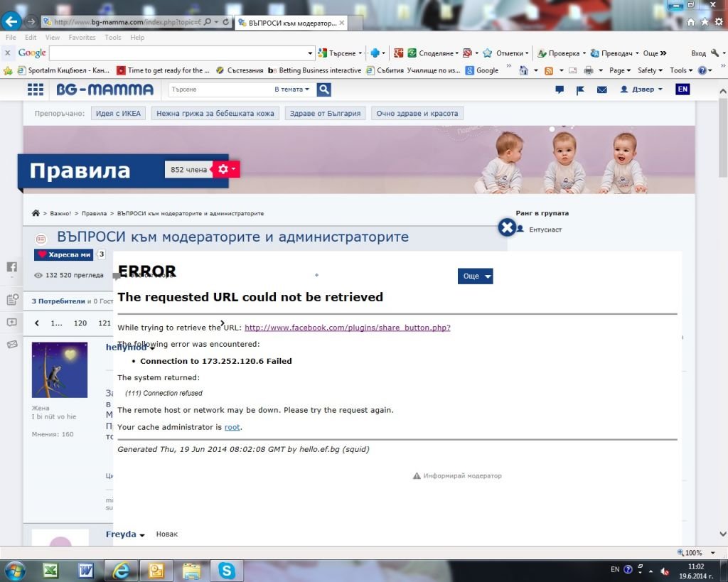The width and height of the screenshot is (728, 582).
Task: Open the Help menu
Action: (x=137, y=37)
